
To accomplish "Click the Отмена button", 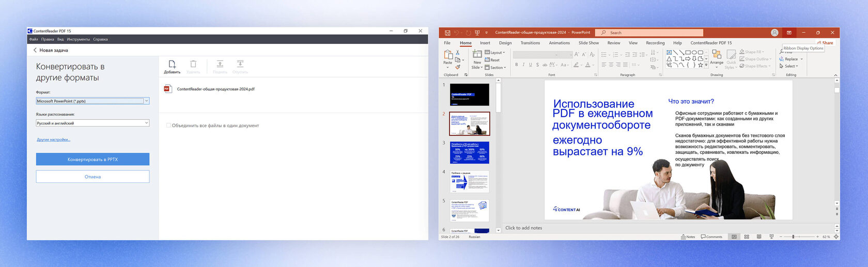I will coord(92,177).
